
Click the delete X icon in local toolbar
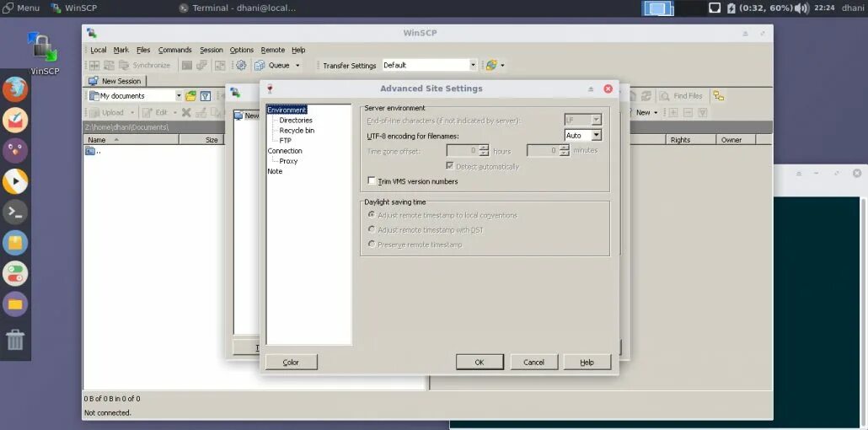[186, 112]
